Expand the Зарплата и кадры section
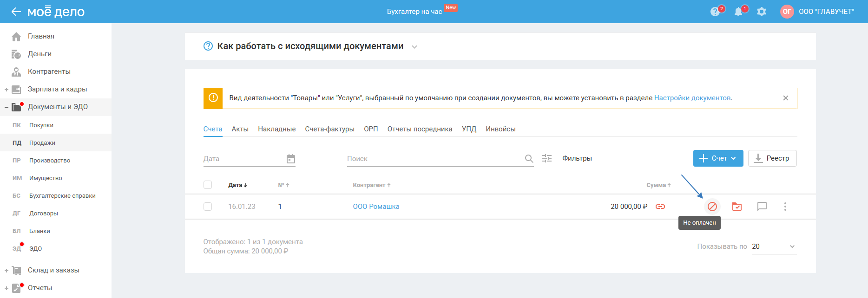This screenshot has width=868, height=298. [7, 90]
